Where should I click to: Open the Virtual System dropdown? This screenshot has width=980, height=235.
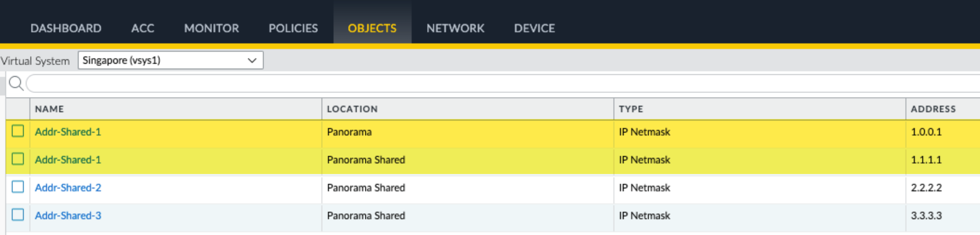[170, 61]
